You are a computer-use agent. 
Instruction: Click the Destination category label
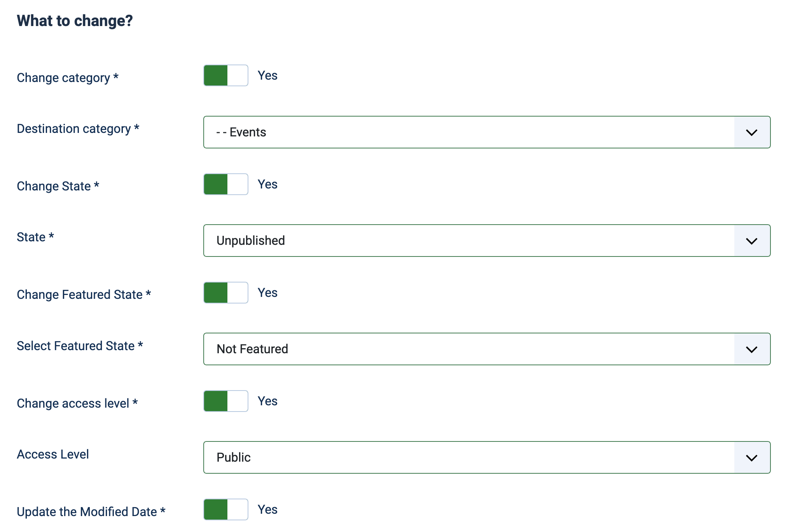(74, 129)
